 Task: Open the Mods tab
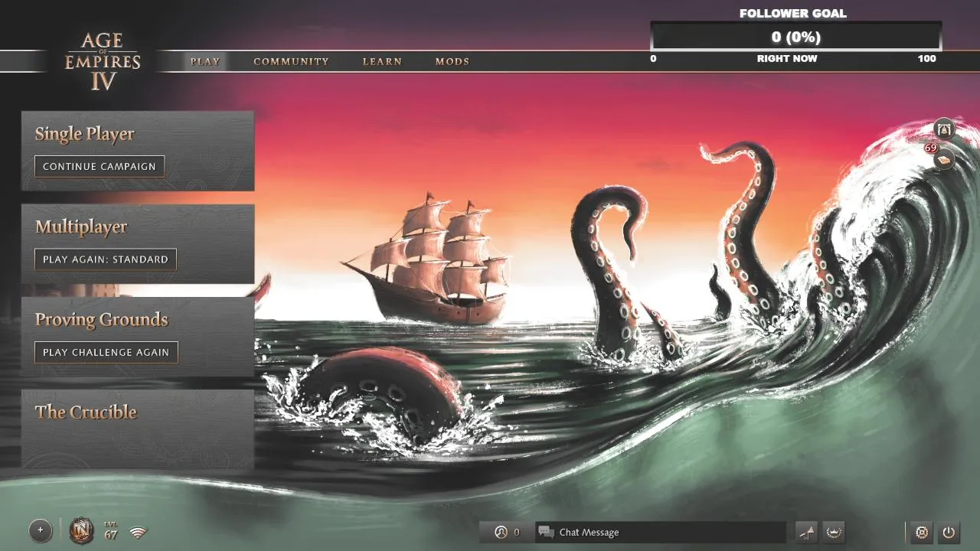(452, 61)
